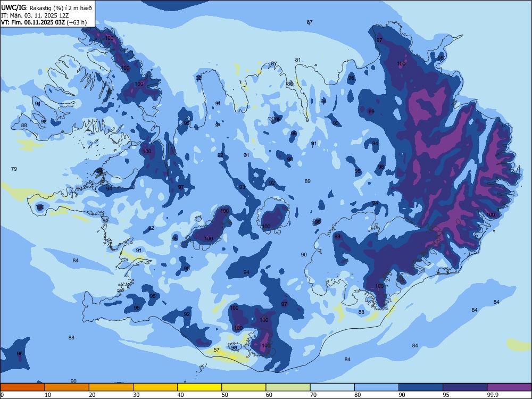Click the legend tick label "99.9"
Image resolution: width=532 pixels, height=399 pixels.
pyautogui.click(x=493, y=395)
